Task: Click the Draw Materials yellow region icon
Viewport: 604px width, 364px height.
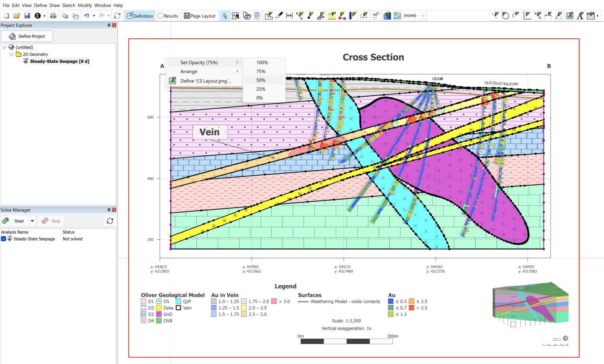Action: 332,16
